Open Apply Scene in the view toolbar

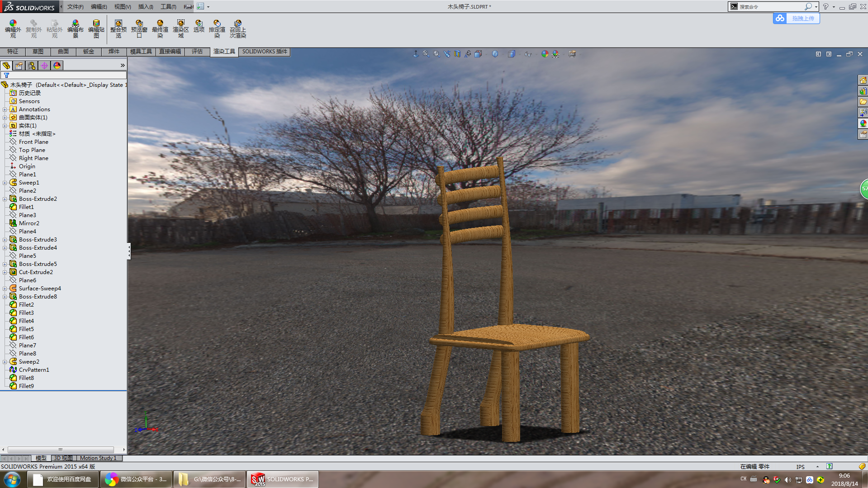[x=555, y=54]
